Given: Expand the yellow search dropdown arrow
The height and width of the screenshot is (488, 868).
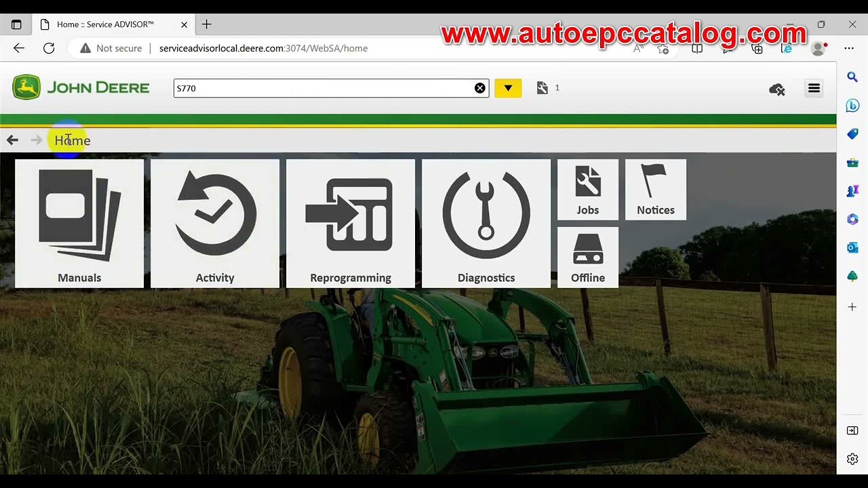Looking at the screenshot, I should tap(508, 88).
